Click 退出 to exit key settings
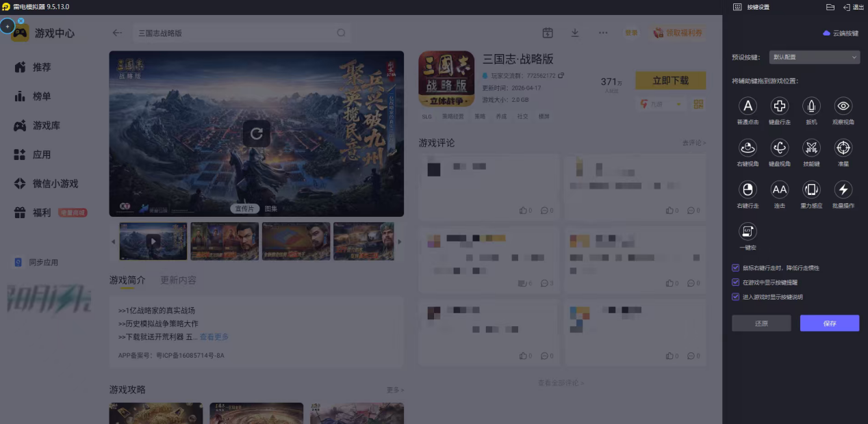 (x=853, y=7)
